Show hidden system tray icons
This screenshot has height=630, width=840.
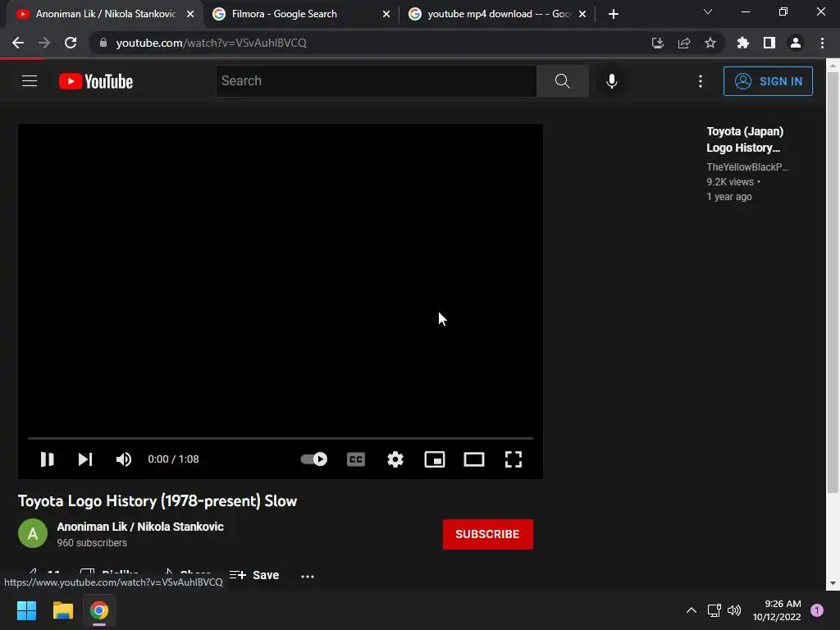click(x=692, y=610)
